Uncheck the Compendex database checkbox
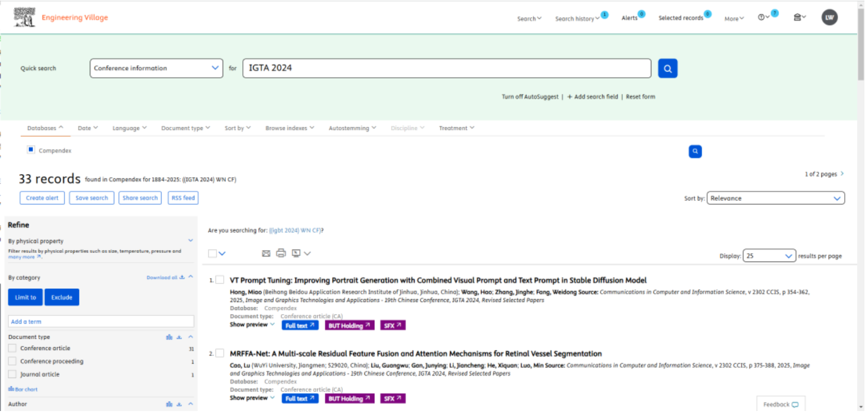Screen dimensions: 868x414 point(31,150)
